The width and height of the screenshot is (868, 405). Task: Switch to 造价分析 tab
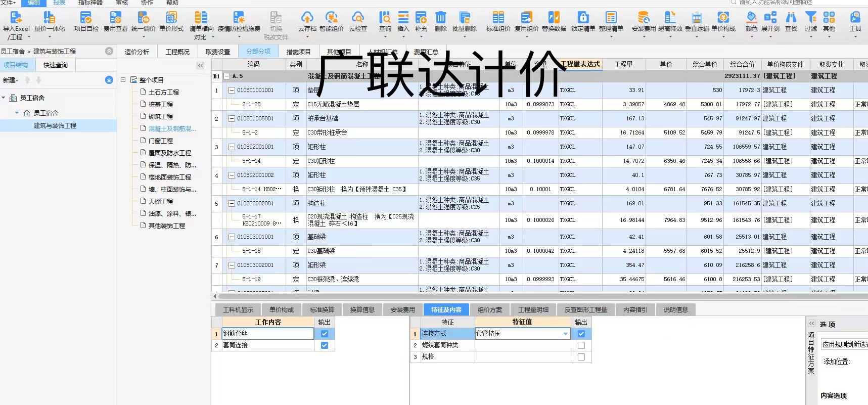(x=137, y=52)
